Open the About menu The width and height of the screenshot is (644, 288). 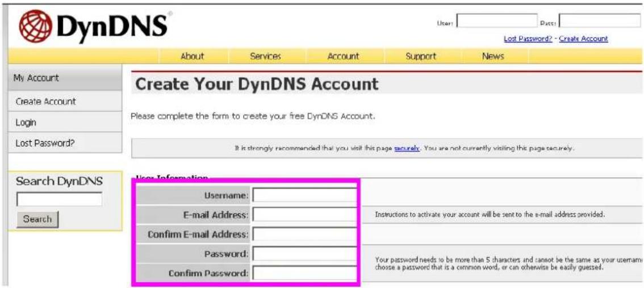click(x=192, y=56)
